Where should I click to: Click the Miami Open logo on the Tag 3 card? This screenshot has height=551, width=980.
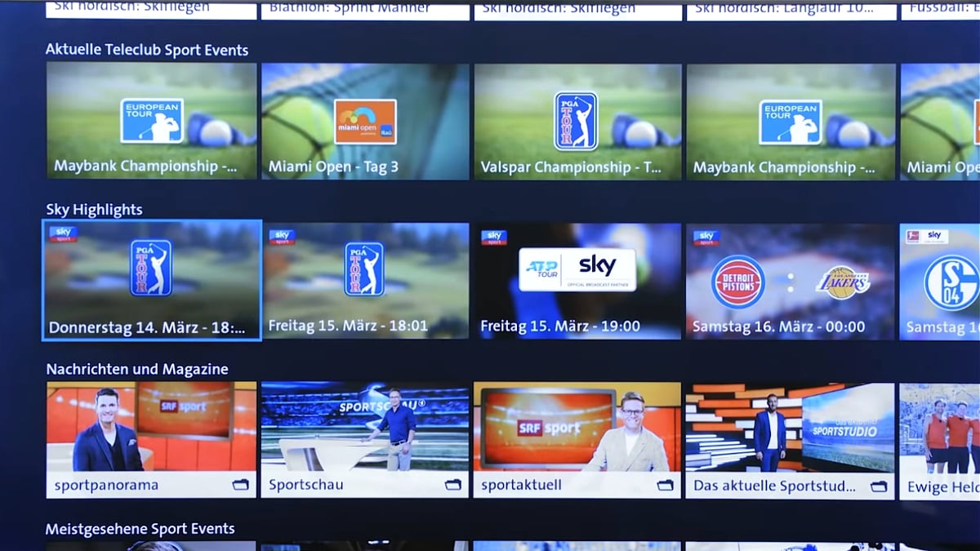pyautogui.click(x=365, y=122)
